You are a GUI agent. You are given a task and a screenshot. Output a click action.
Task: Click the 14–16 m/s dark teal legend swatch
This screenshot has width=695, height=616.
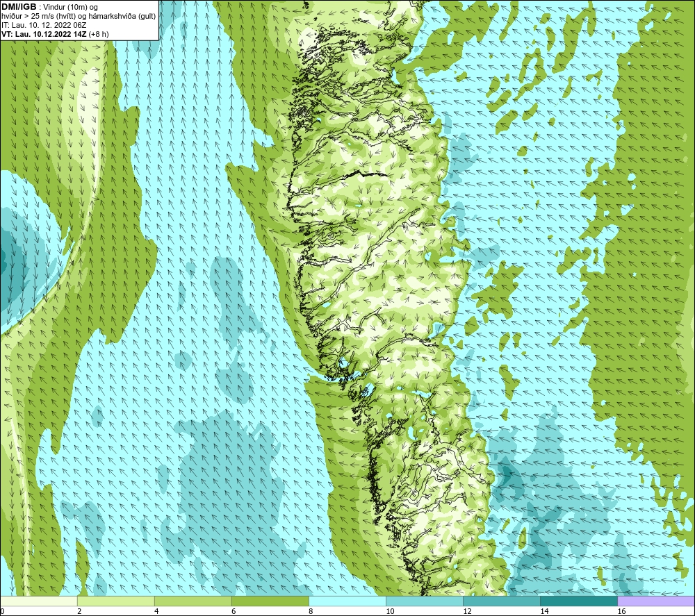click(578, 601)
